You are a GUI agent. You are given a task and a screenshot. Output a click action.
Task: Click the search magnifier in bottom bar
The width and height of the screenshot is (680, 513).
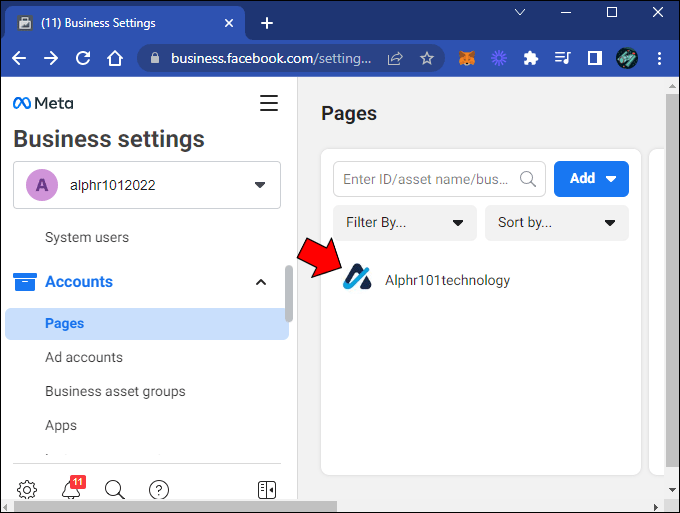click(x=114, y=490)
